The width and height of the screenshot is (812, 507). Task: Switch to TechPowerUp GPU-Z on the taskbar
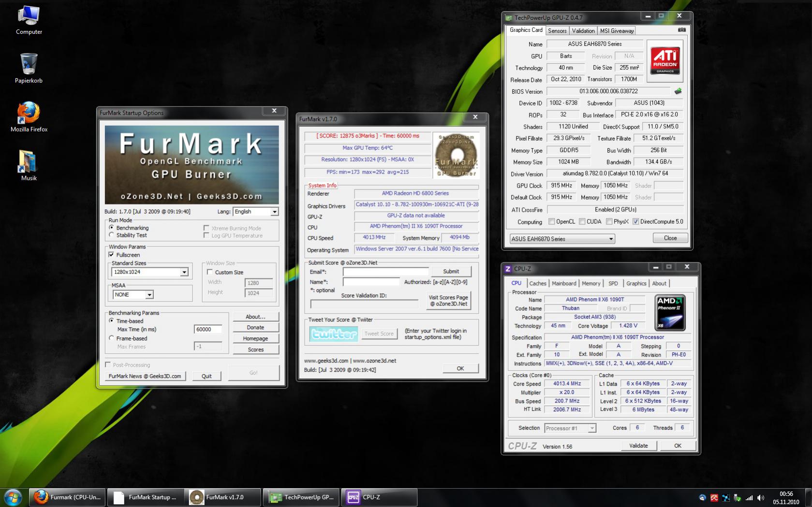[x=301, y=497]
